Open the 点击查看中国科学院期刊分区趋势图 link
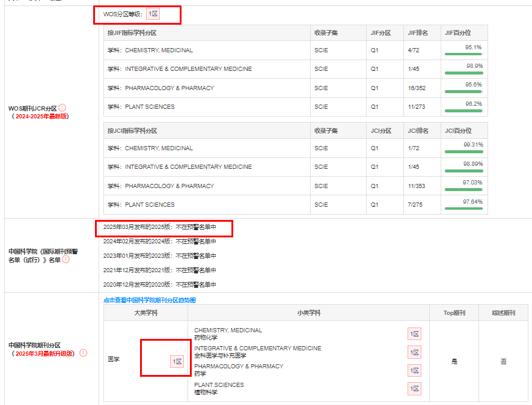Viewport: 532px width, 405px height. pos(150,300)
